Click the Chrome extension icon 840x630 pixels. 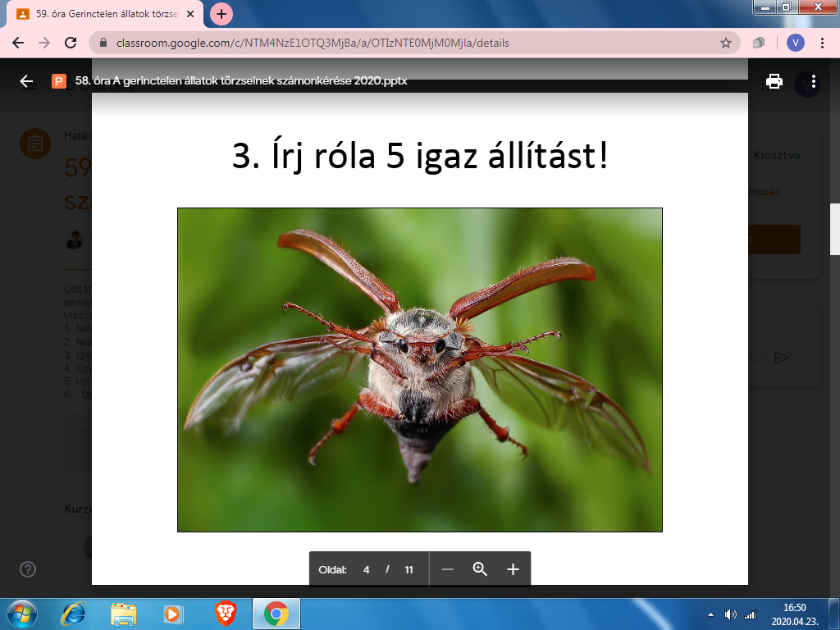click(x=760, y=43)
